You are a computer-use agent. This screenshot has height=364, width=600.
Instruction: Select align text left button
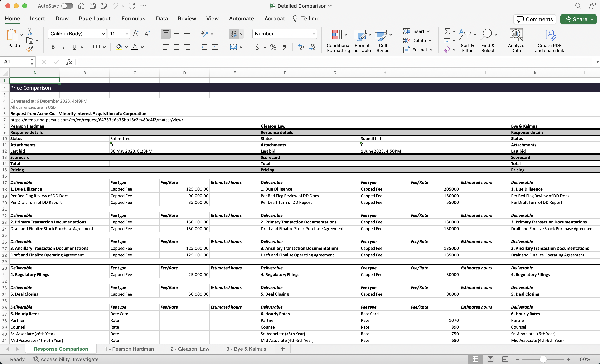[166, 47]
